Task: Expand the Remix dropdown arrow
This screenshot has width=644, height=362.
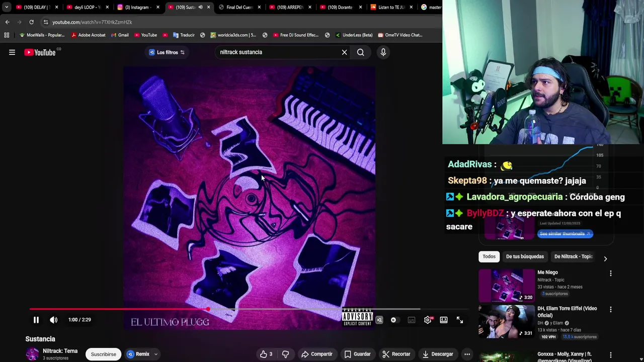Action: click(156, 354)
